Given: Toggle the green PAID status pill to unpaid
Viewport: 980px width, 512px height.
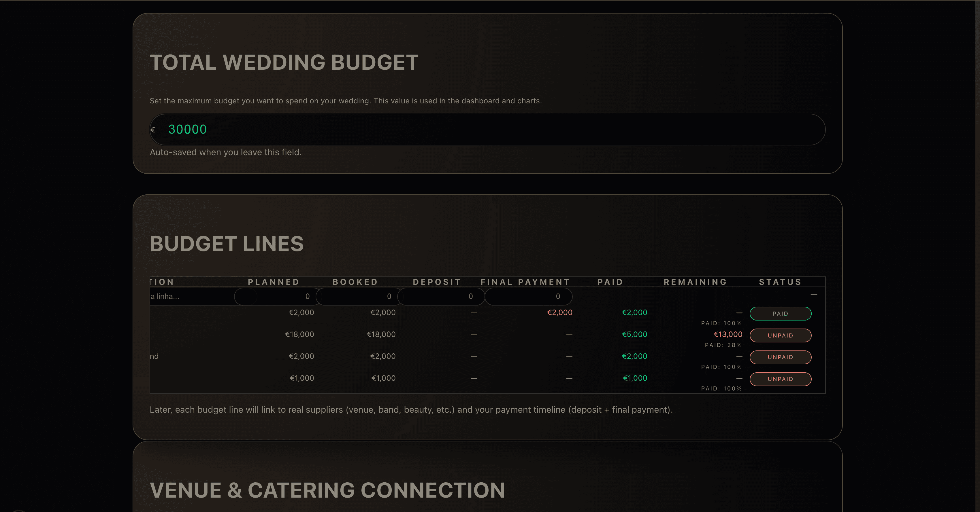Looking at the screenshot, I should click(780, 314).
